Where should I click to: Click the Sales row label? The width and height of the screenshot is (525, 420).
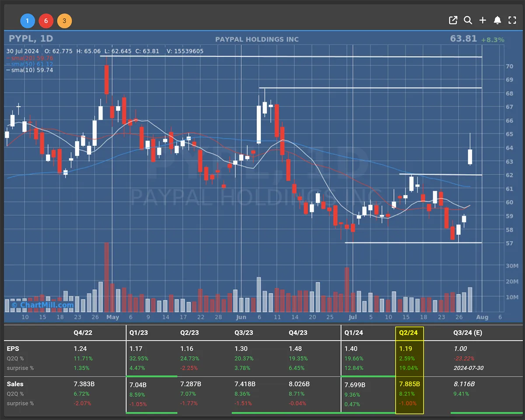click(x=15, y=384)
